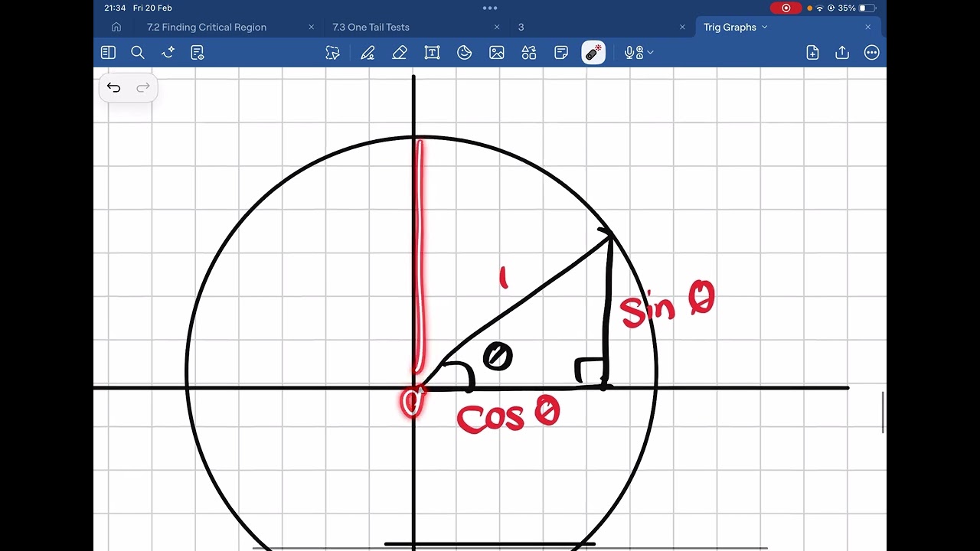
Task: Select the Sticky note tool
Action: tap(561, 53)
